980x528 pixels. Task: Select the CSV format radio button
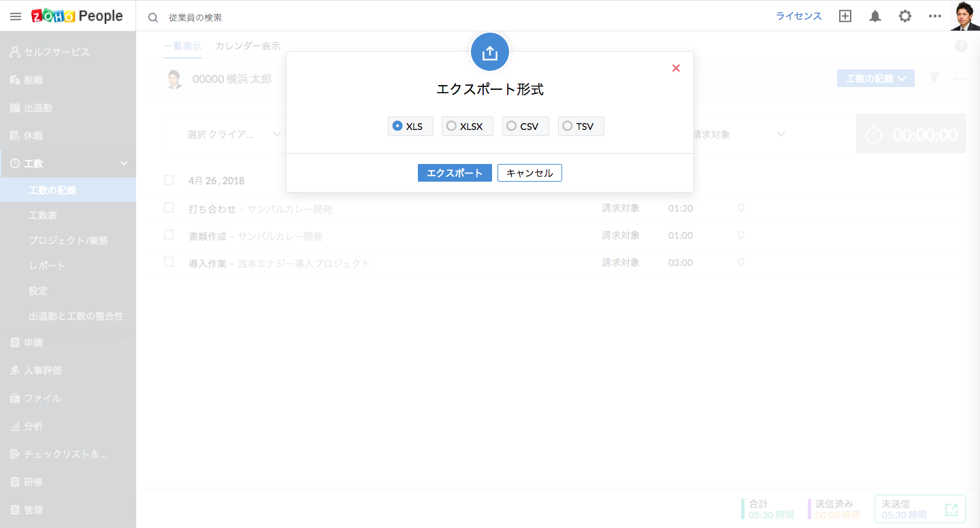coord(512,126)
